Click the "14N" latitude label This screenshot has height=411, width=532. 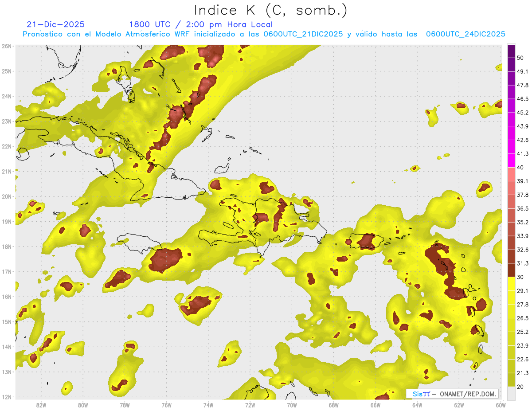click(x=7, y=347)
